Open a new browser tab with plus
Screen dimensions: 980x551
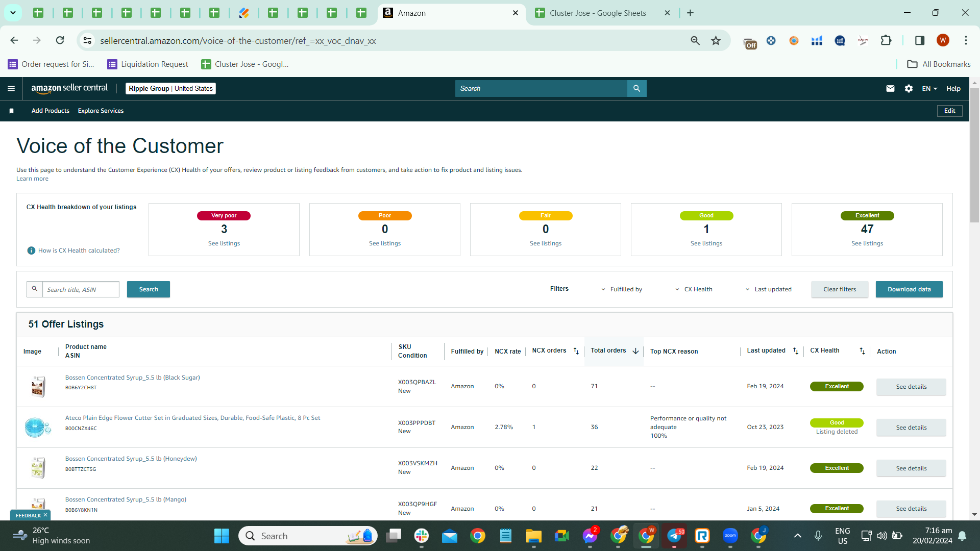point(690,13)
